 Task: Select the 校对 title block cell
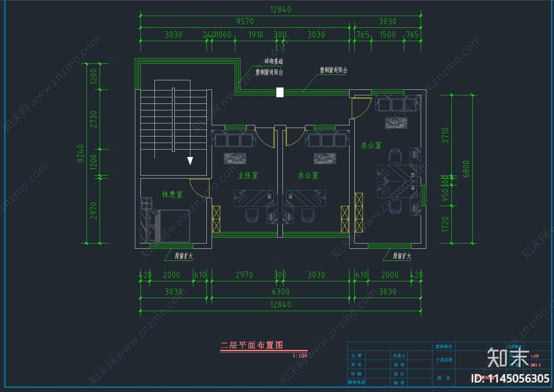point(399,365)
